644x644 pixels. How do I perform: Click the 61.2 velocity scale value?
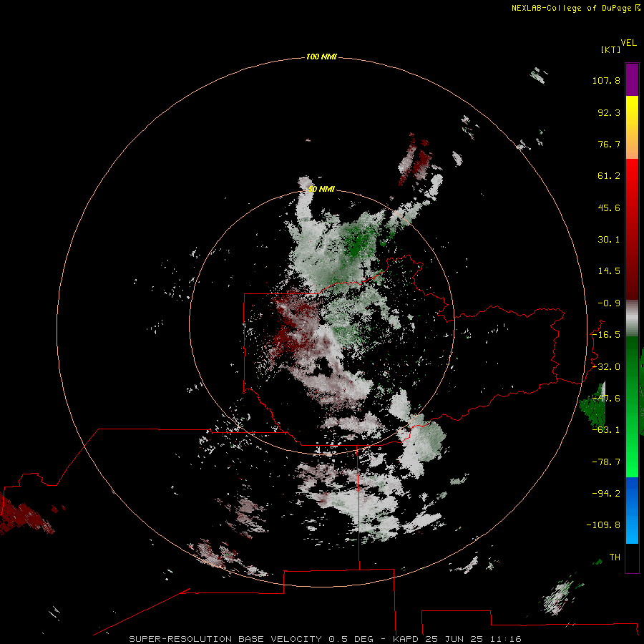(x=609, y=176)
